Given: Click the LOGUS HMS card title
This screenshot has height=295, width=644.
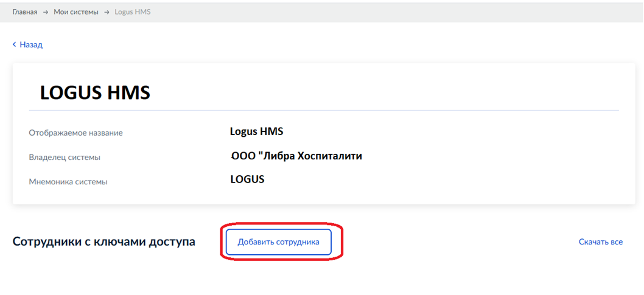Looking at the screenshot, I should 95,93.
